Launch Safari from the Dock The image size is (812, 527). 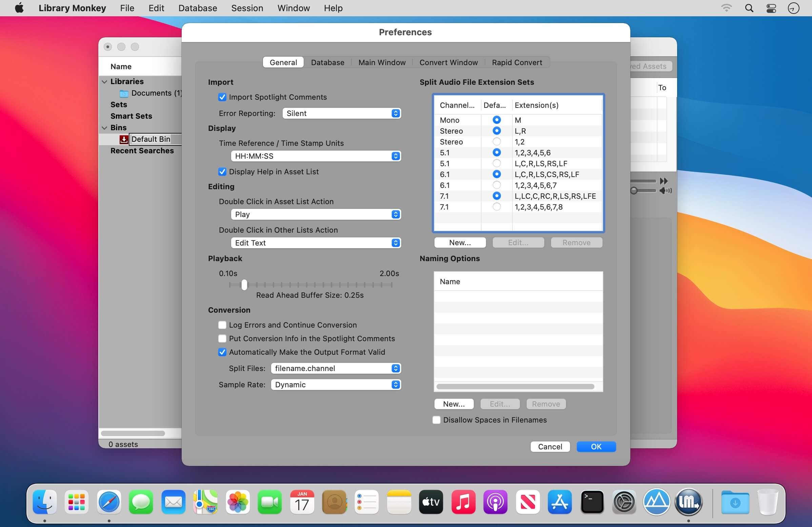(109, 502)
